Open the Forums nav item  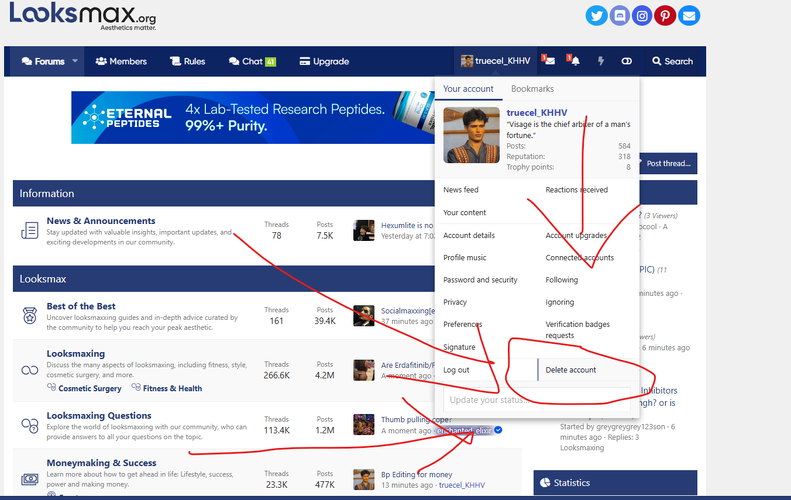coord(43,61)
